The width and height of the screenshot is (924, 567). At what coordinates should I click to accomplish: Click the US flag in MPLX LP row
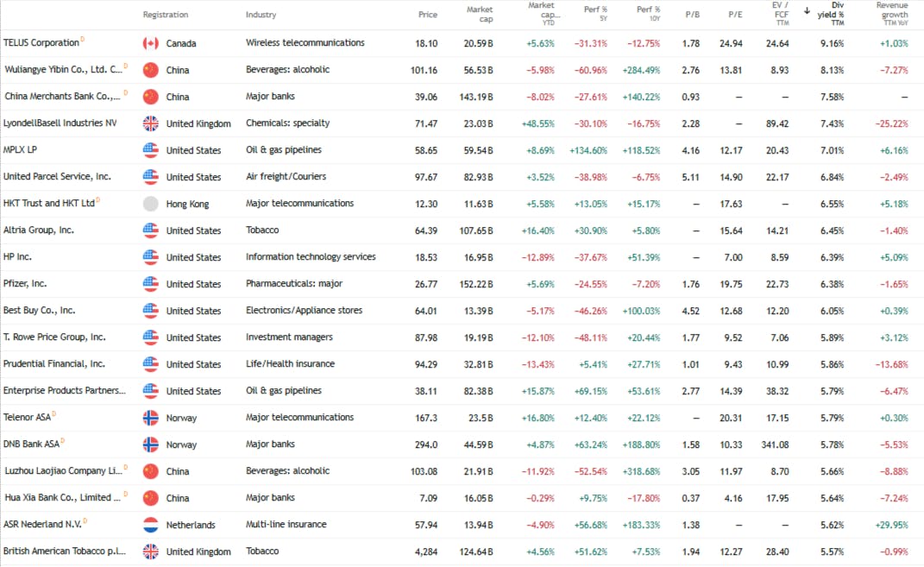pos(151,150)
